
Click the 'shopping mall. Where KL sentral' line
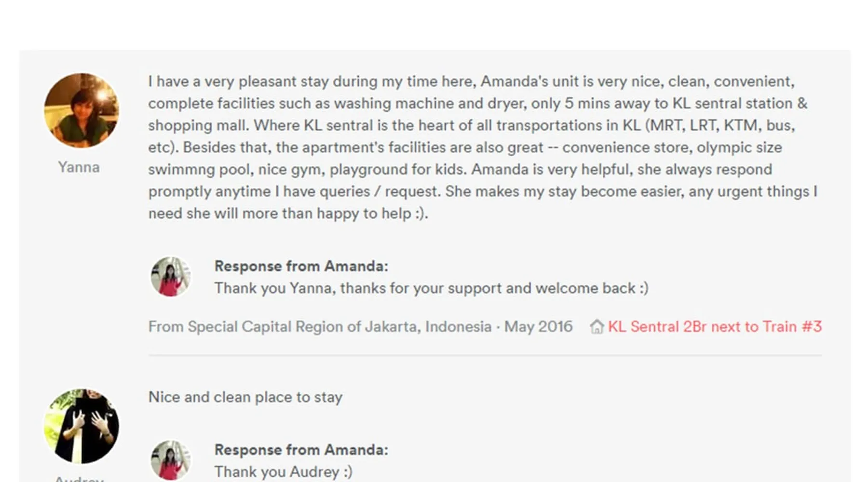(472, 125)
